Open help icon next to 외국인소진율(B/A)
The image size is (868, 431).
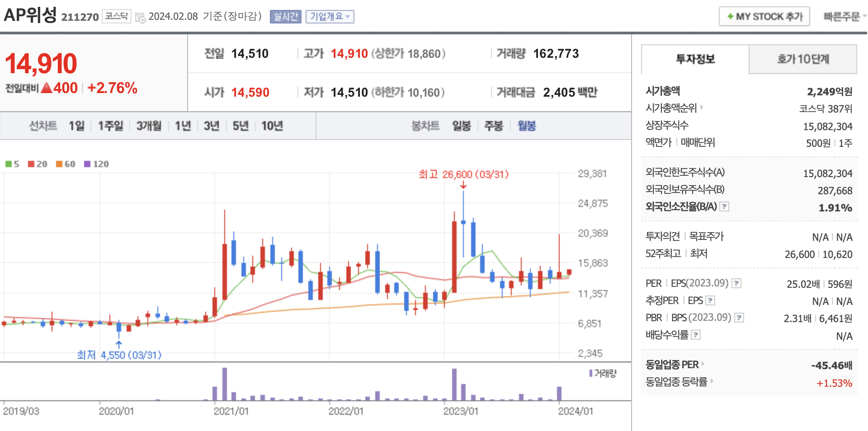click(724, 206)
